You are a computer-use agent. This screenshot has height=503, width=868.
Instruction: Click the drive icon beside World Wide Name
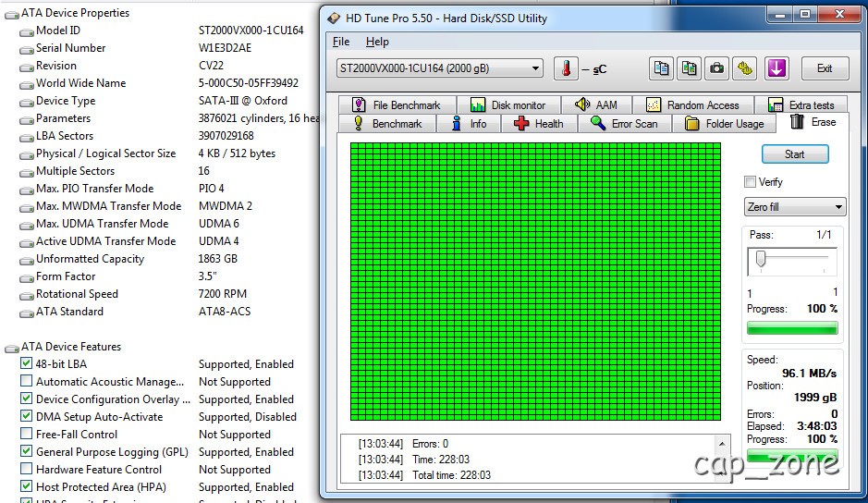click(26, 85)
